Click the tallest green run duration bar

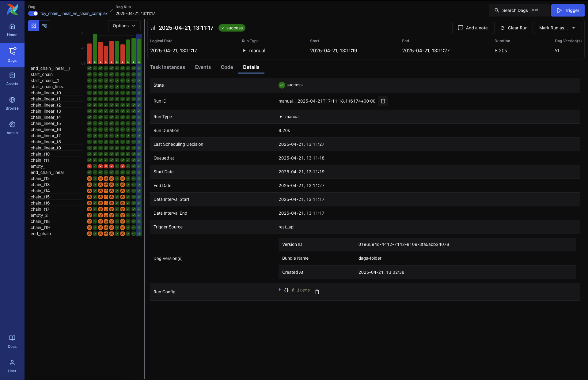click(x=95, y=48)
